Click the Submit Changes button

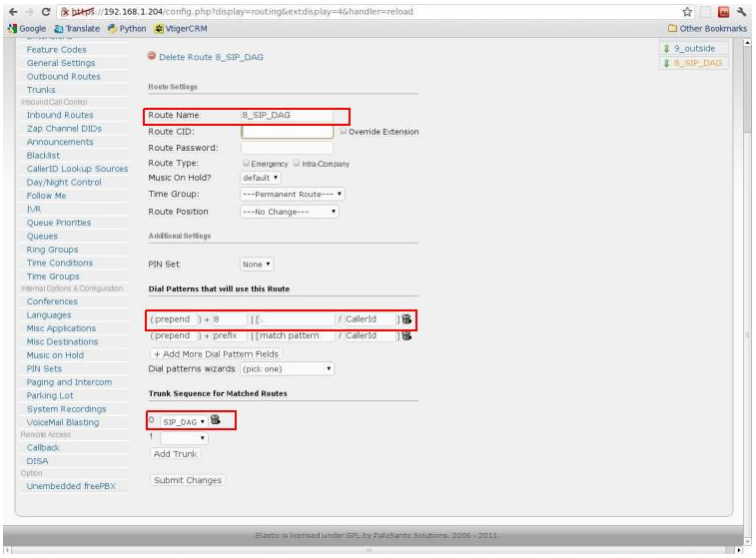pos(189,480)
